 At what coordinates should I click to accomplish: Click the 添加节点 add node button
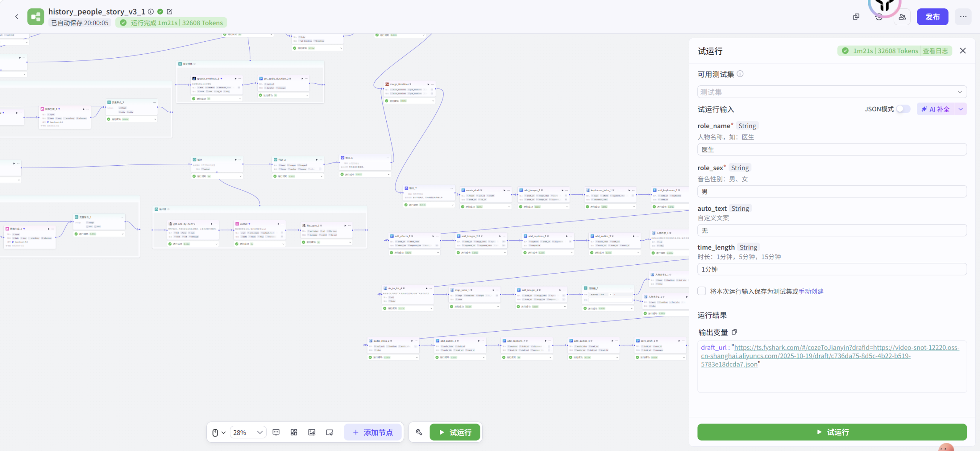click(373, 432)
